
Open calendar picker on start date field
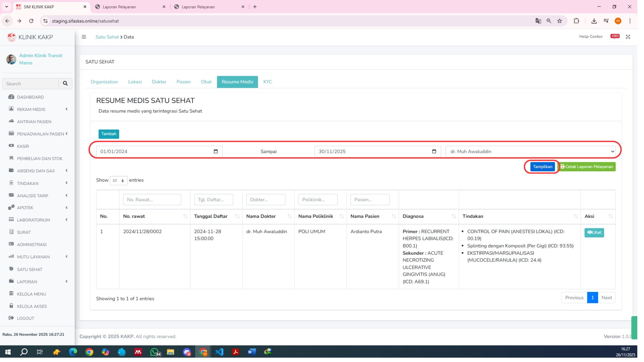point(216,152)
